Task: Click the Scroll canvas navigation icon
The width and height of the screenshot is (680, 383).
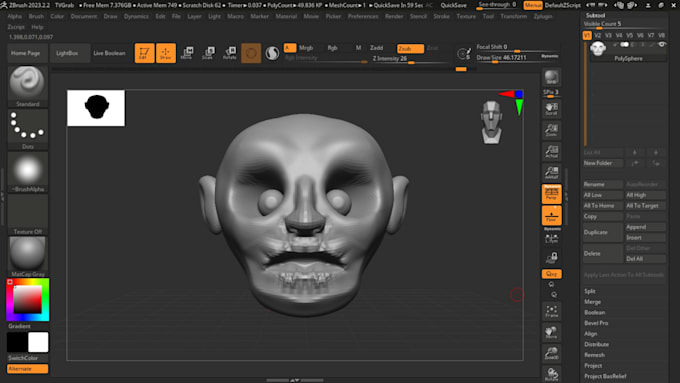Action: 551,109
